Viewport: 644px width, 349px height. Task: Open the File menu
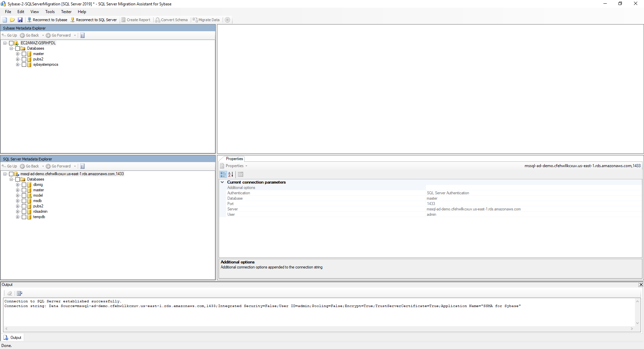click(x=8, y=12)
